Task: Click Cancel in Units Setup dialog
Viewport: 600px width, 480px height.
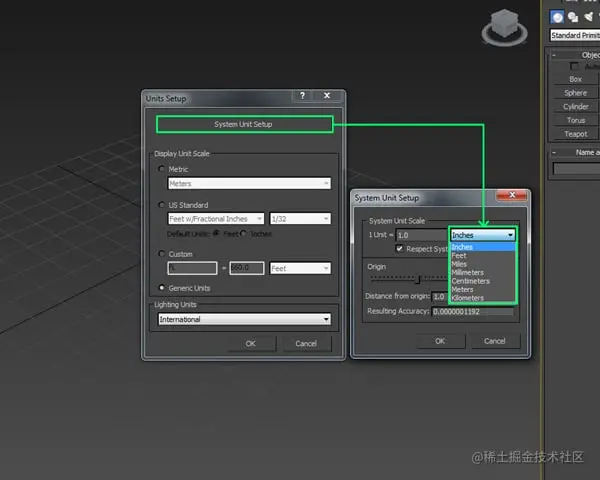Action: coord(306,343)
